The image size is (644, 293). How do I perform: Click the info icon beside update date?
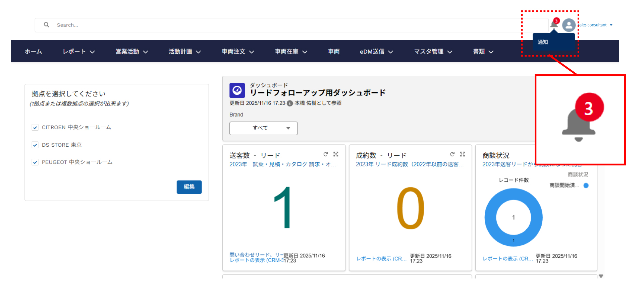coord(290,103)
